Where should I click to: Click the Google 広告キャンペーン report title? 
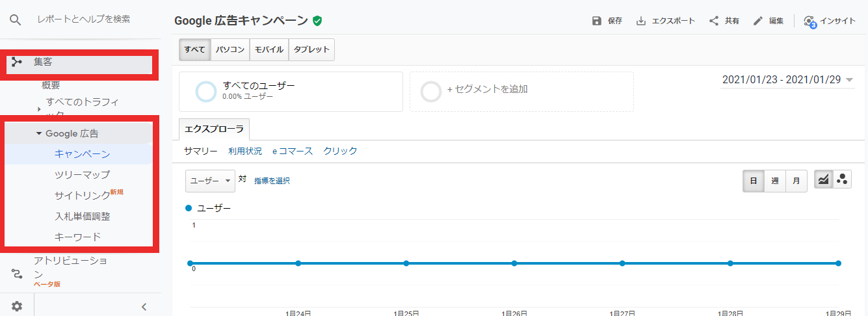(x=241, y=21)
